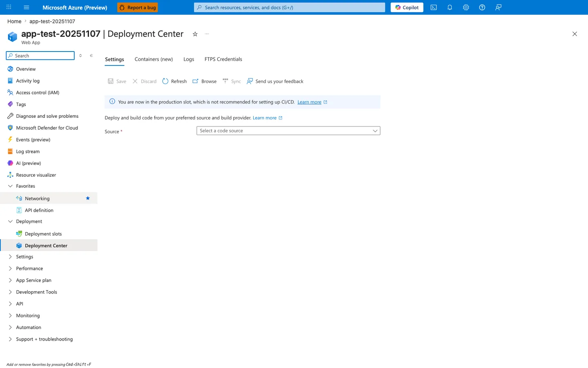This screenshot has height=368, width=588.
Task: Open Cloud Shell from the top bar
Action: (x=434, y=7)
